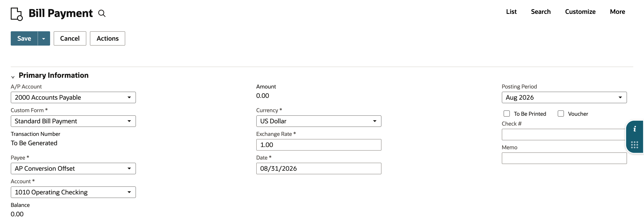Open the Custom Form dropdown
The height and width of the screenshot is (219, 644).
coord(73,121)
